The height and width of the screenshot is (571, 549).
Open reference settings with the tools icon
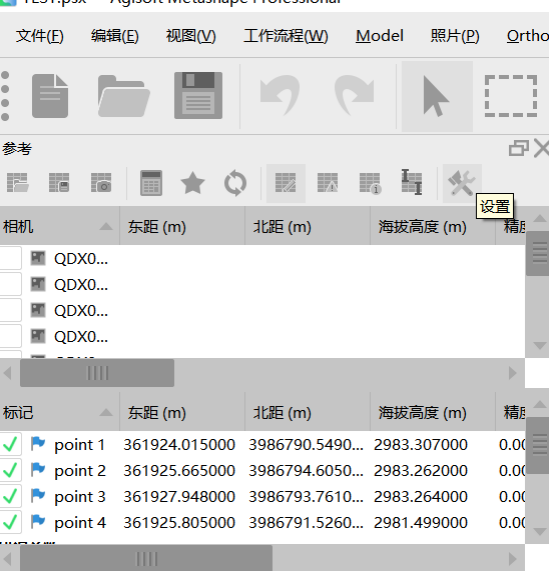pos(462,183)
